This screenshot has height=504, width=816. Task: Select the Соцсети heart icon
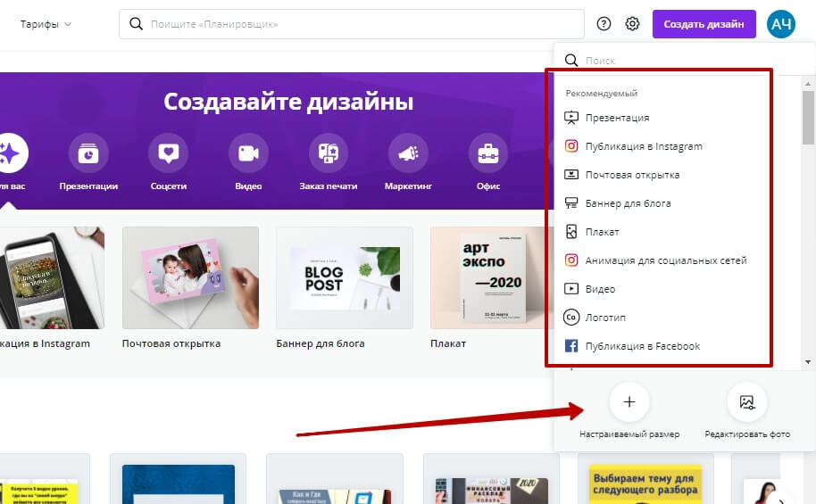[x=168, y=153]
